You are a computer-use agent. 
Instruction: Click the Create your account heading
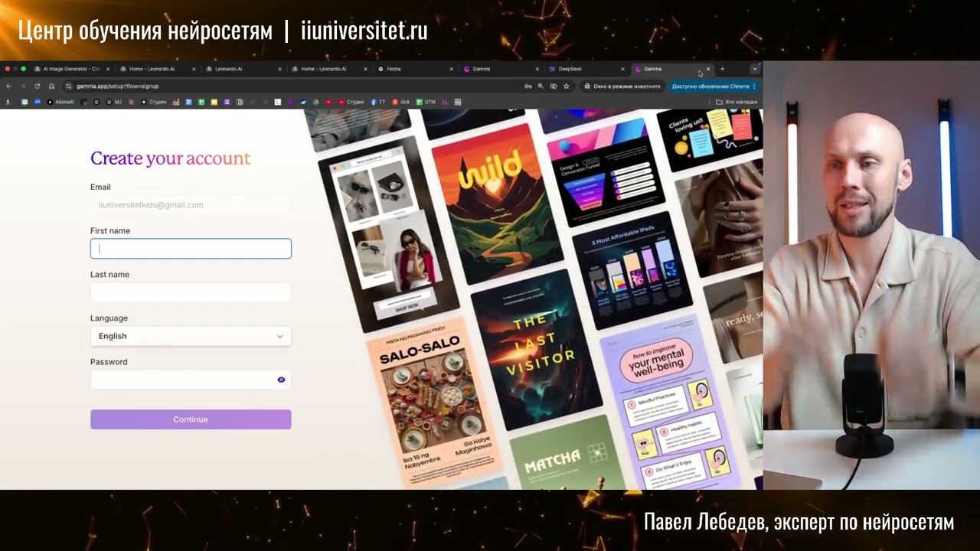pos(171,158)
